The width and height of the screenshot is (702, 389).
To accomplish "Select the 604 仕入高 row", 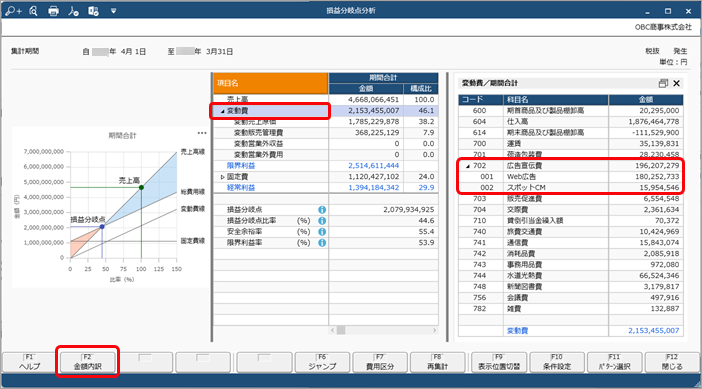I will [x=571, y=122].
